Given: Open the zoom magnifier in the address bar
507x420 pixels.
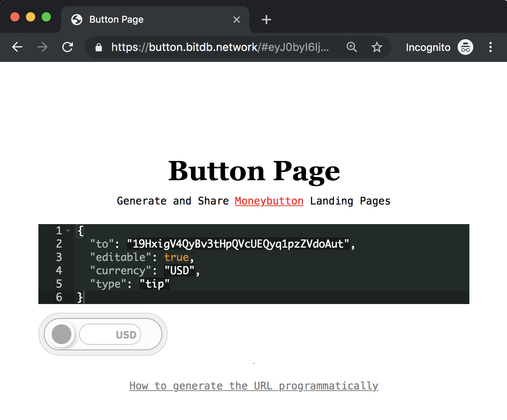Looking at the screenshot, I should [x=351, y=47].
